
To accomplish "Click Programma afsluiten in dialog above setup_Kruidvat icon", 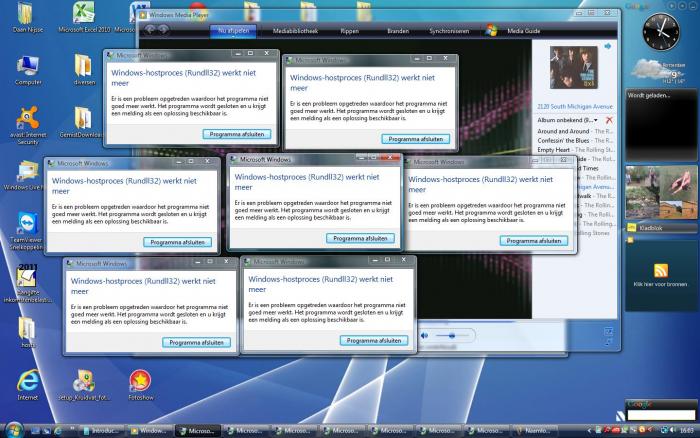I will point(196,342).
